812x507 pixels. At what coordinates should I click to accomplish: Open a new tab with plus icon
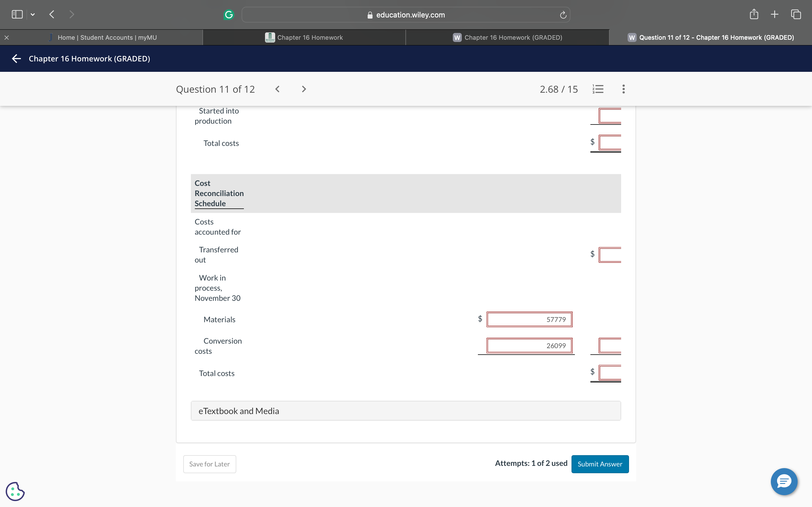click(775, 14)
